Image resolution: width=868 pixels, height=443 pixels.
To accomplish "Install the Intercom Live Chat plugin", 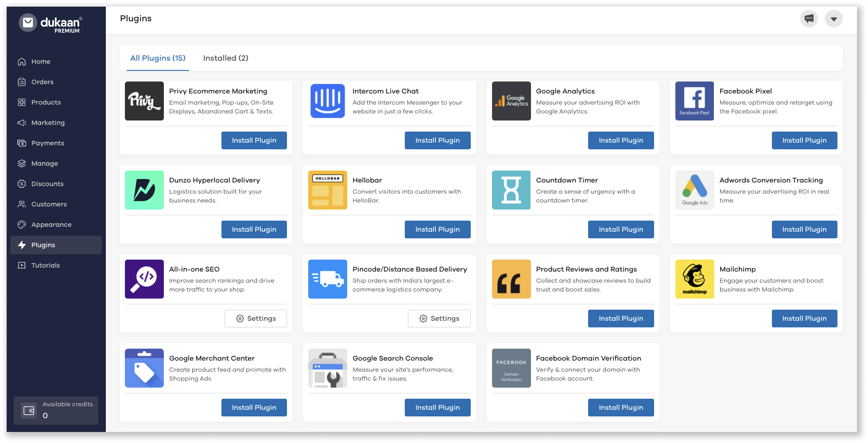I will [438, 140].
